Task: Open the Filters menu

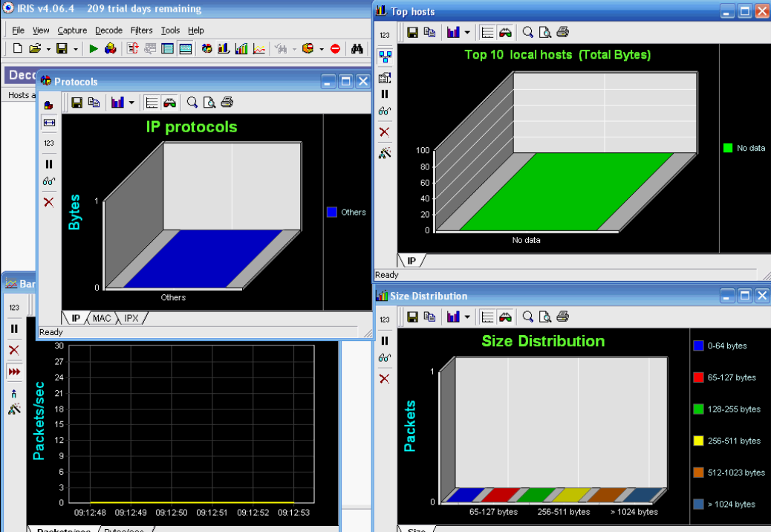Action: (142, 30)
